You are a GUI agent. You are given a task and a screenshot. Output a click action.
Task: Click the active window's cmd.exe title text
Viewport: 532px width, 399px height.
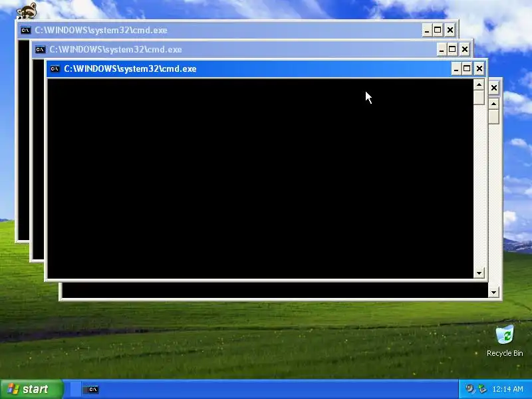130,69
